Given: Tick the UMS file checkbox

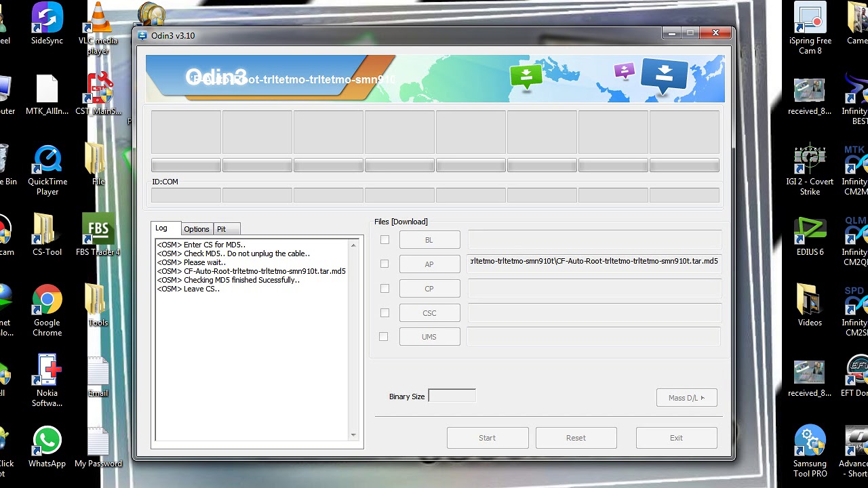Looking at the screenshot, I should click(x=384, y=336).
